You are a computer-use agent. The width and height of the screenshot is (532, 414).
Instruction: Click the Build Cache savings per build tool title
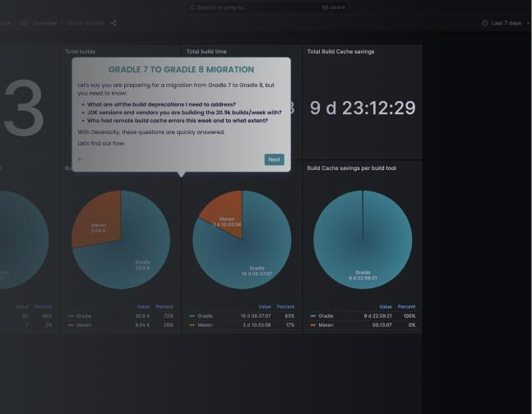coord(351,168)
